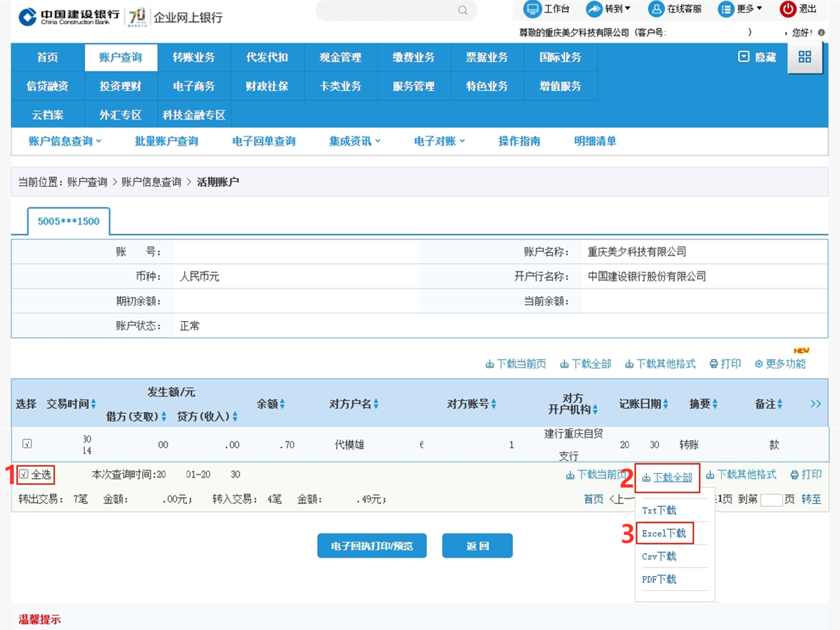
Task: Select Excel下载 from download menu
Action: (664, 533)
